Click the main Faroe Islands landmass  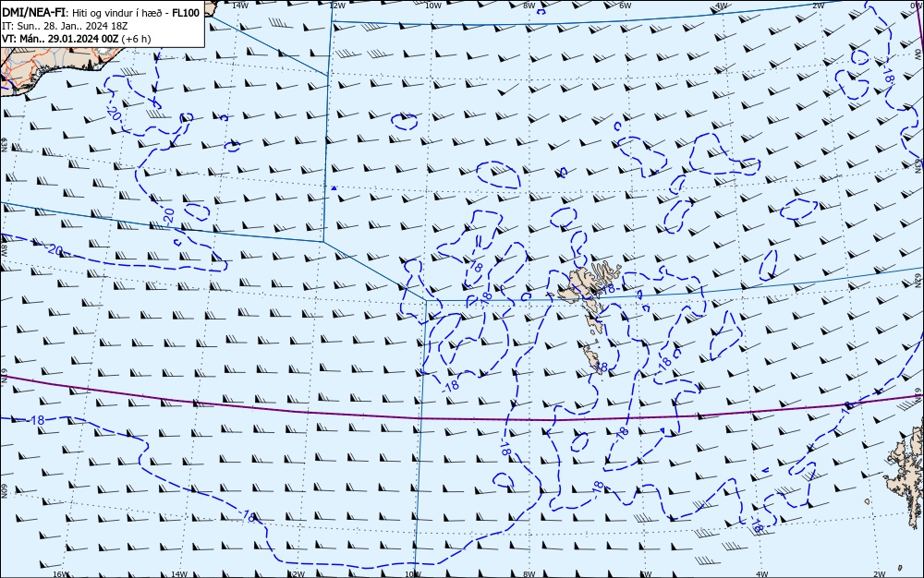pos(582,285)
